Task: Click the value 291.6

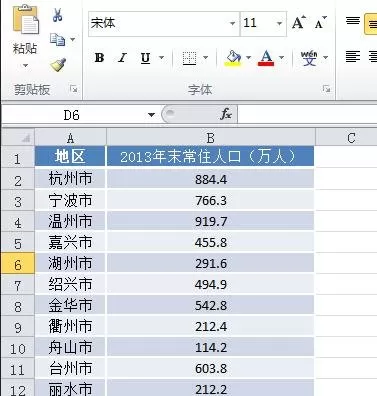Action: click(x=211, y=264)
